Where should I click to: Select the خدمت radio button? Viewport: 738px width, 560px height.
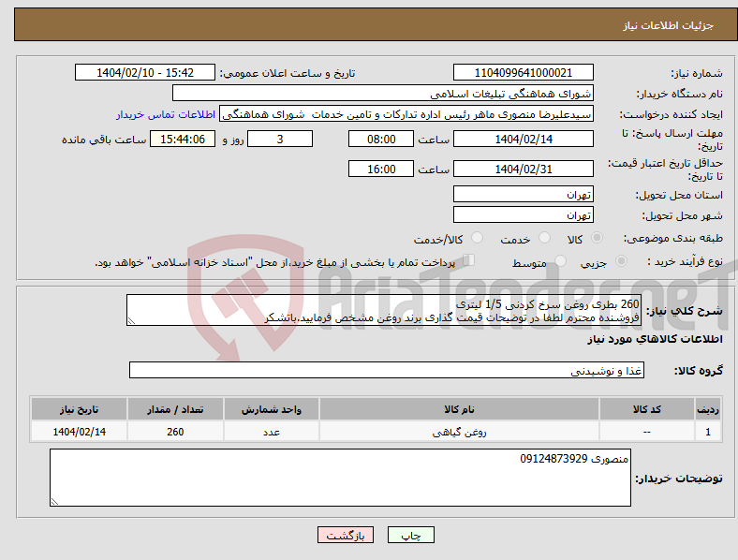(544, 238)
